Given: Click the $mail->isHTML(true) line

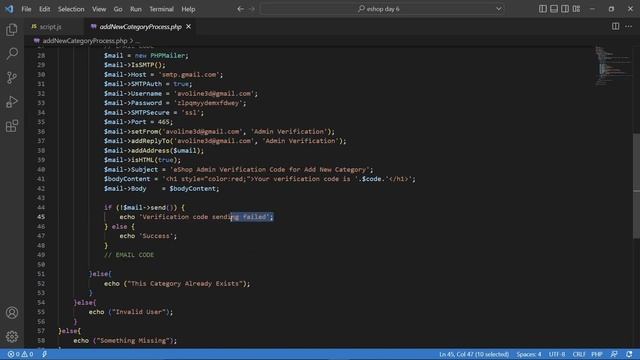Looking at the screenshot, I should click(x=142, y=160).
